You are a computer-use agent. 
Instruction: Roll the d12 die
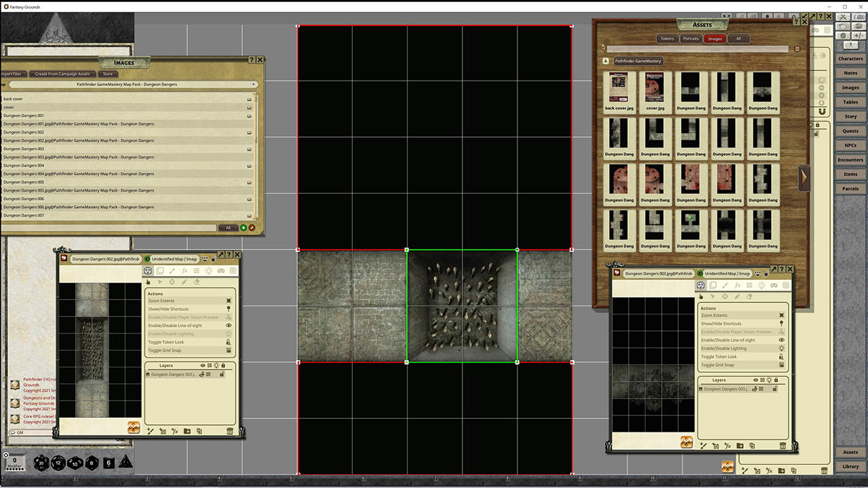click(58, 462)
